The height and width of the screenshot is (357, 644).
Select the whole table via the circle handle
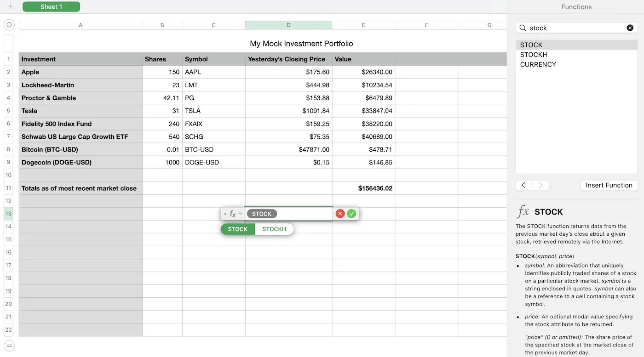(x=8, y=24)
